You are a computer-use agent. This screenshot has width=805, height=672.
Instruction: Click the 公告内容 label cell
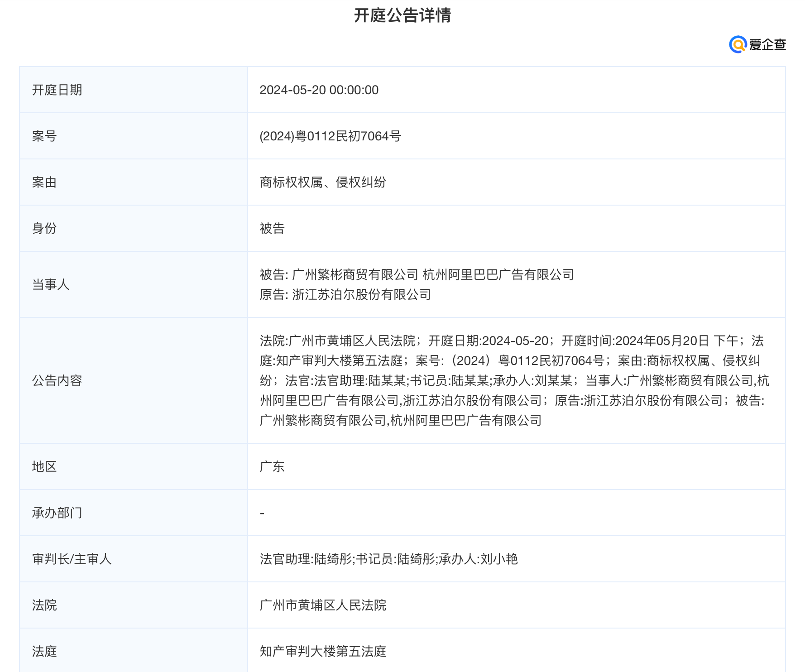(134, 380)
